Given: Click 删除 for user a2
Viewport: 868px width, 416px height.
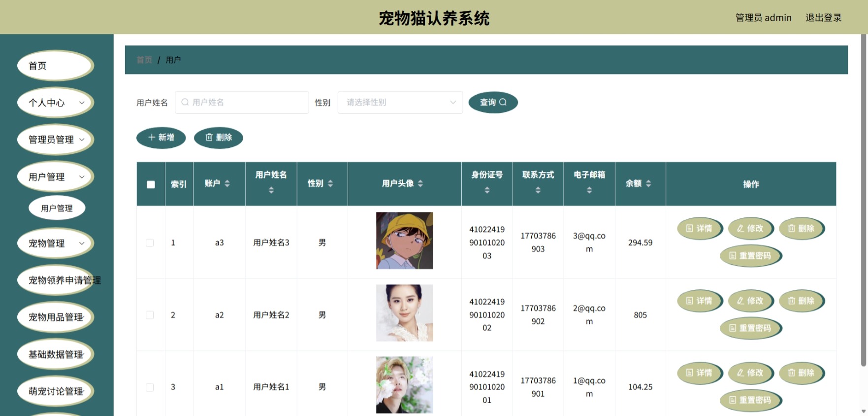Looking at the screenshot, I should tap(802, 301).
